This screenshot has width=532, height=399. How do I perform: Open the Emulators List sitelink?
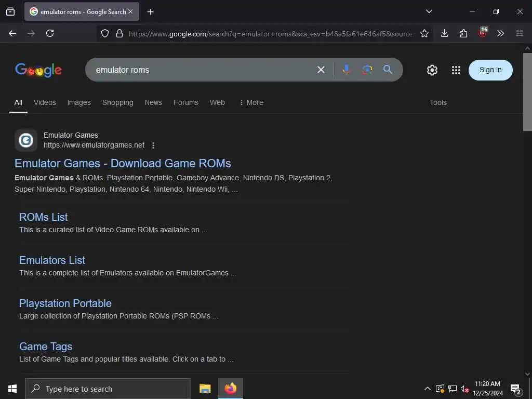[52, 260]
